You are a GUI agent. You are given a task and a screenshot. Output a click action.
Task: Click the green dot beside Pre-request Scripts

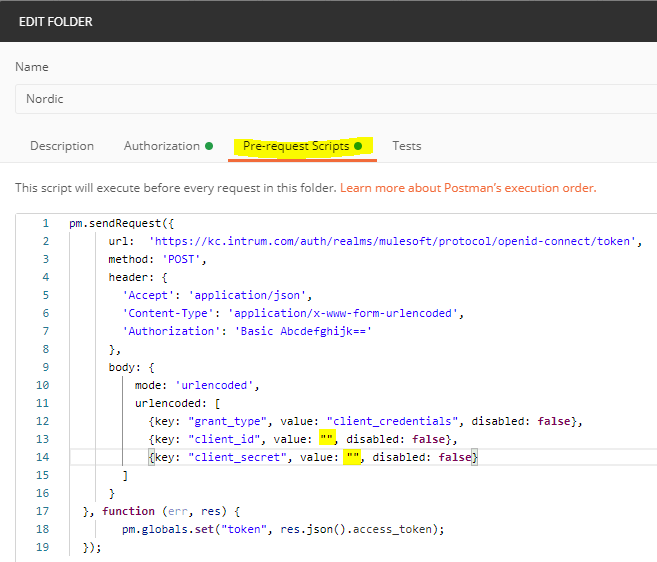pyautogui.click(x=358, y=146)
